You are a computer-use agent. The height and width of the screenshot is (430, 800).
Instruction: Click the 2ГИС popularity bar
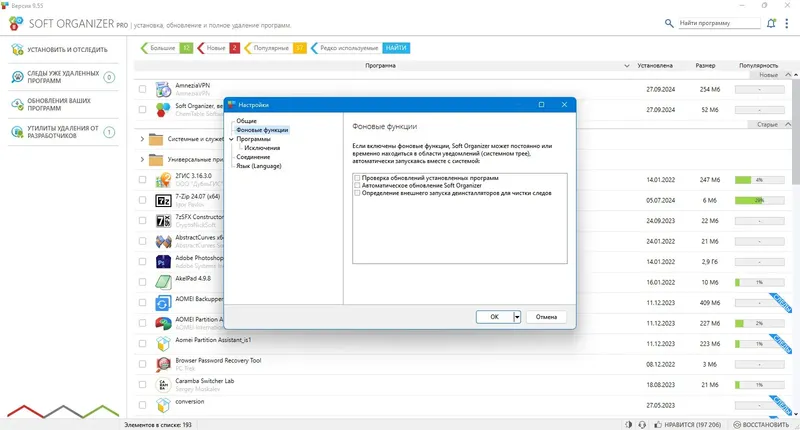tap(759, 180)
